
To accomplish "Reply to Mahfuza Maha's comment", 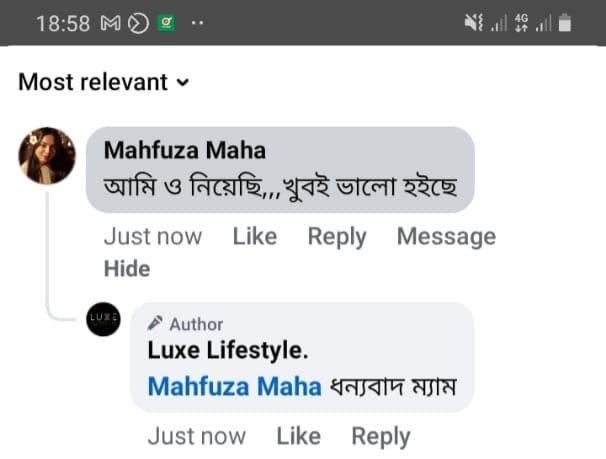I will coord(336,237).
